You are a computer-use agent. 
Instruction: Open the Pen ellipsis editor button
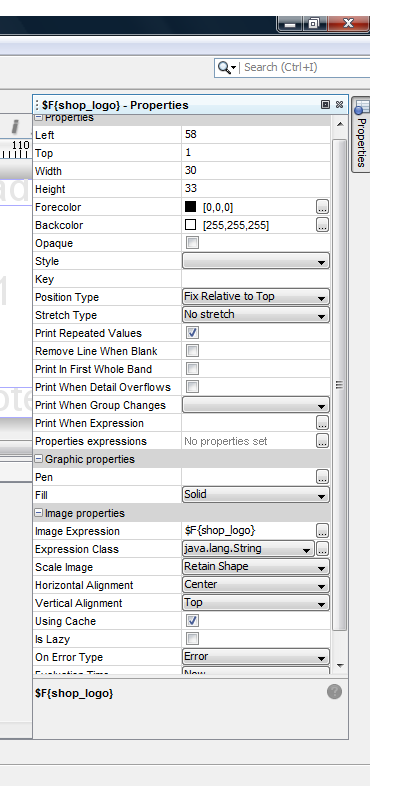322,477
